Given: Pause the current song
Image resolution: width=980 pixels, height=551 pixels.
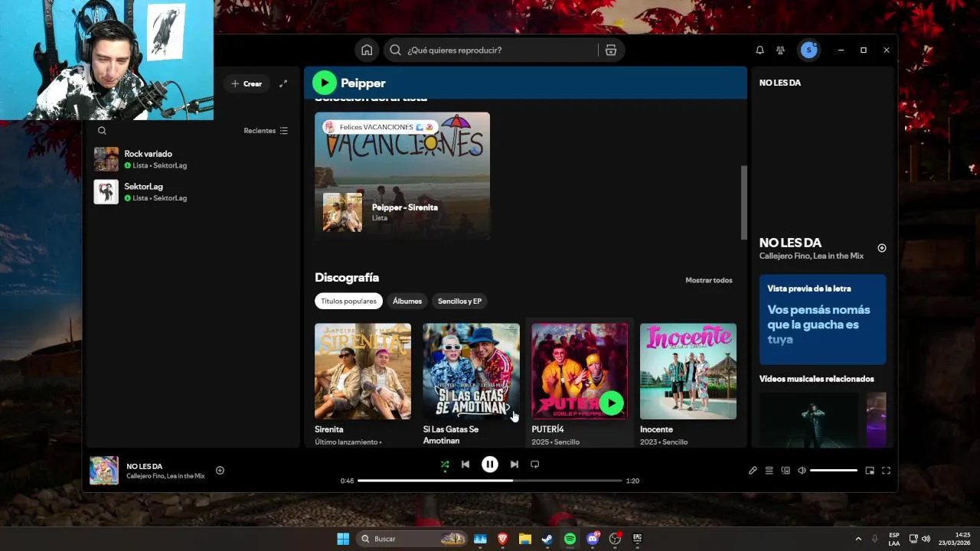Looking at the screenshot, I should (490, 464).
